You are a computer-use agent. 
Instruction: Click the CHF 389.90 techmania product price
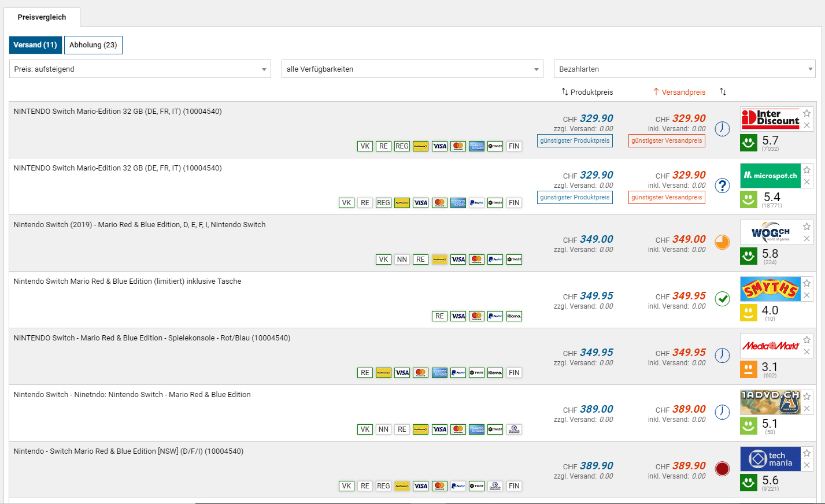[x=596, y=466]
